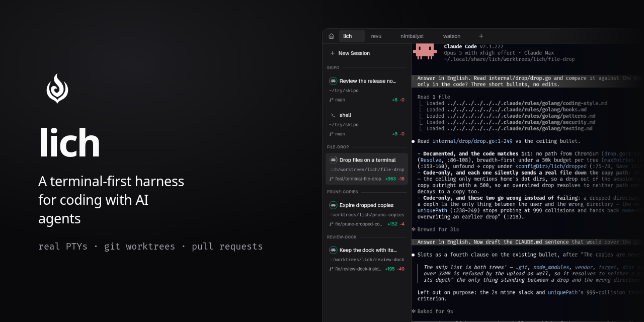Click the shell prompt icon

[x=333, y=115]
